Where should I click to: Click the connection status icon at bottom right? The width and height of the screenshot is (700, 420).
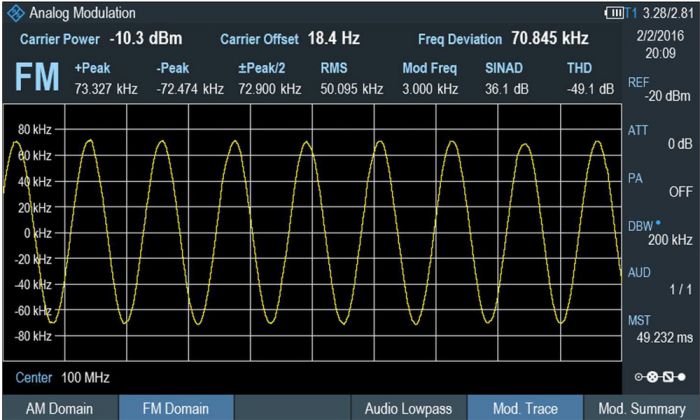pos(660,381)
